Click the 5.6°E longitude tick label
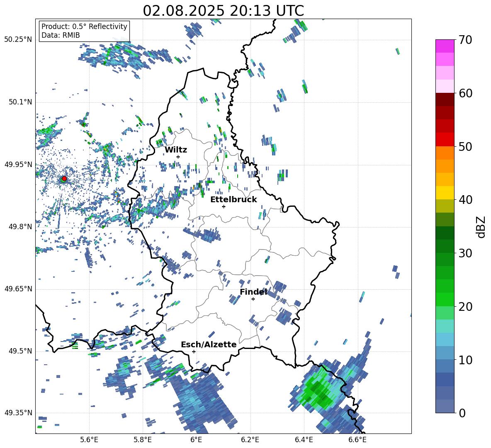The image size is (491, 448). tap(89, 440)
